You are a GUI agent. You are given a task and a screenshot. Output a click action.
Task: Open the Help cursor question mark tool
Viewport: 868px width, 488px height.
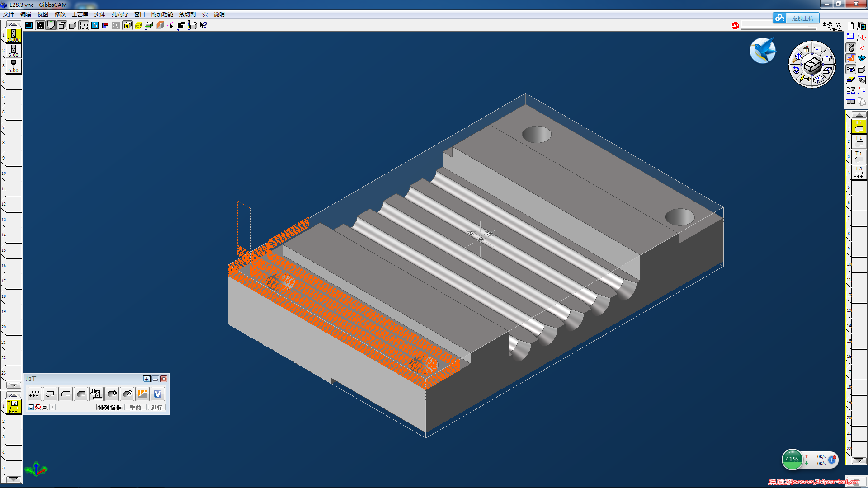pyautogui.click(x=203, y=25)
